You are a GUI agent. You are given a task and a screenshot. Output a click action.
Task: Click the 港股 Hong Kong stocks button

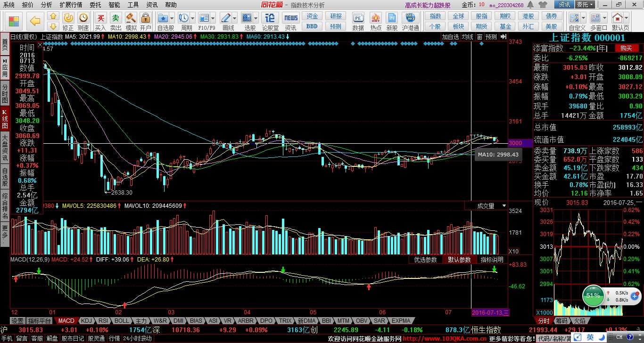(x=528, y=16)
